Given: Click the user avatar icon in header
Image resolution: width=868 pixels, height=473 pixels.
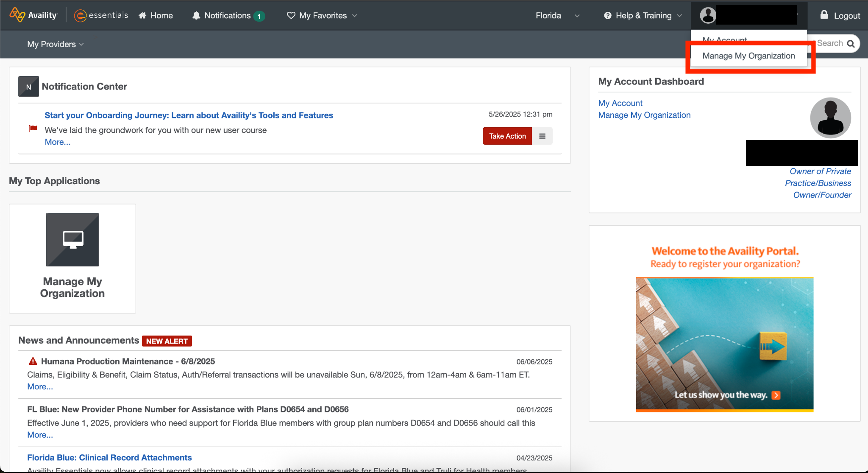Looking at the screenshot, I should [x=708, y=15].
